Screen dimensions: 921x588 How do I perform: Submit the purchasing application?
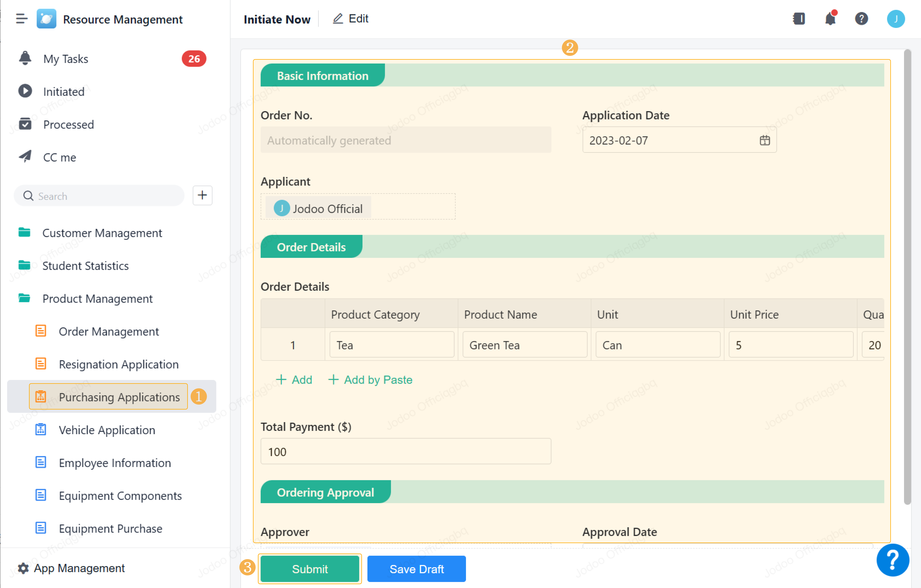point(310,569)
